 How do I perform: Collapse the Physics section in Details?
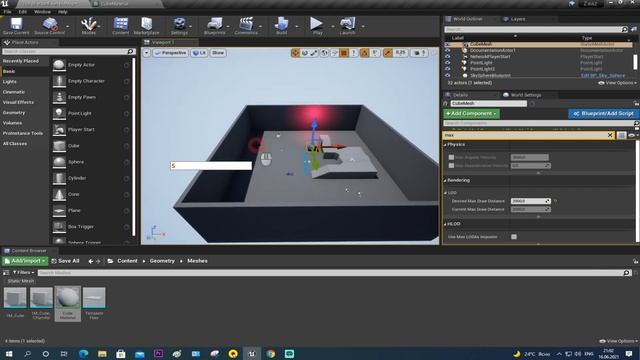click(445, 144)
